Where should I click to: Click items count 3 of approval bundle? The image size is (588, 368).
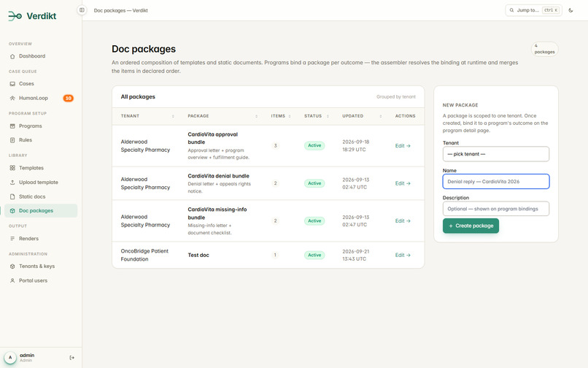coord(275,146)
